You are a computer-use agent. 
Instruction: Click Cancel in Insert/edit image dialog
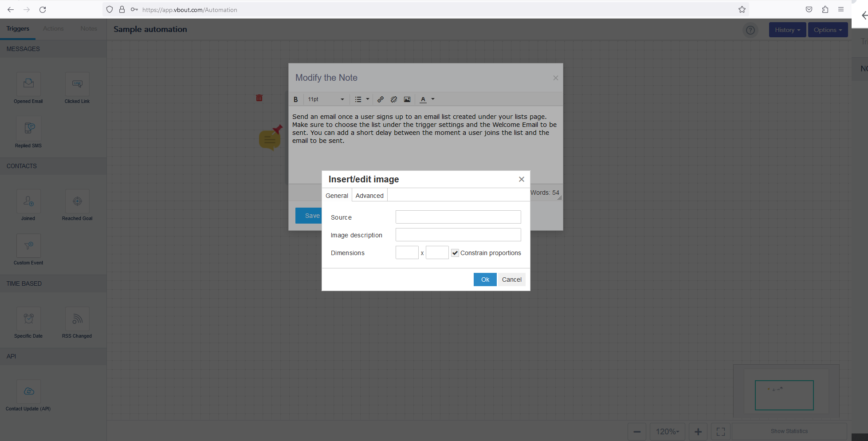point(512,280)
